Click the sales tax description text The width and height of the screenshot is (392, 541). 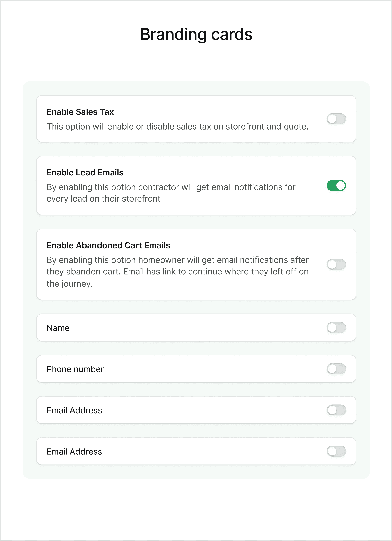177,126
